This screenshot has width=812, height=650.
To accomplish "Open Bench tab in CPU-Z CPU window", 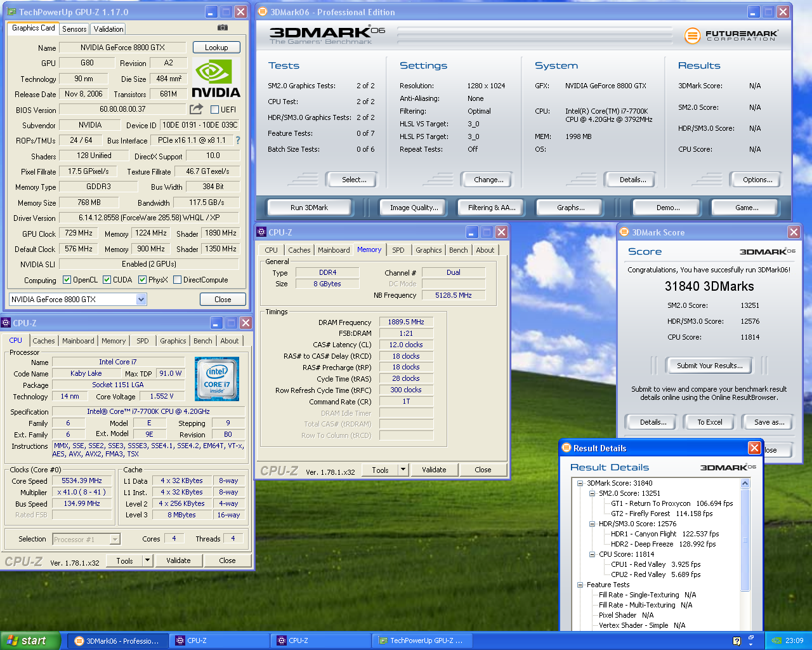I will (x=203, y=341).
